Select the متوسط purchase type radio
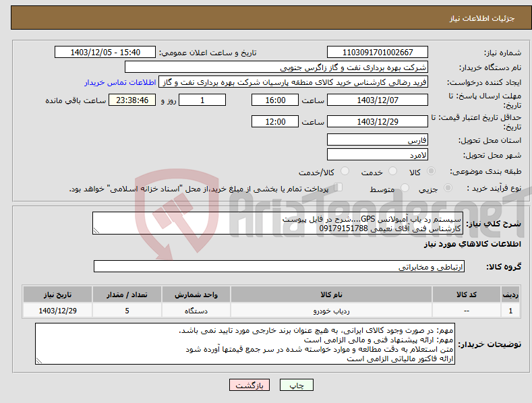Image resolution: width=532 pixels, height=403 pixels. (405, 187)
